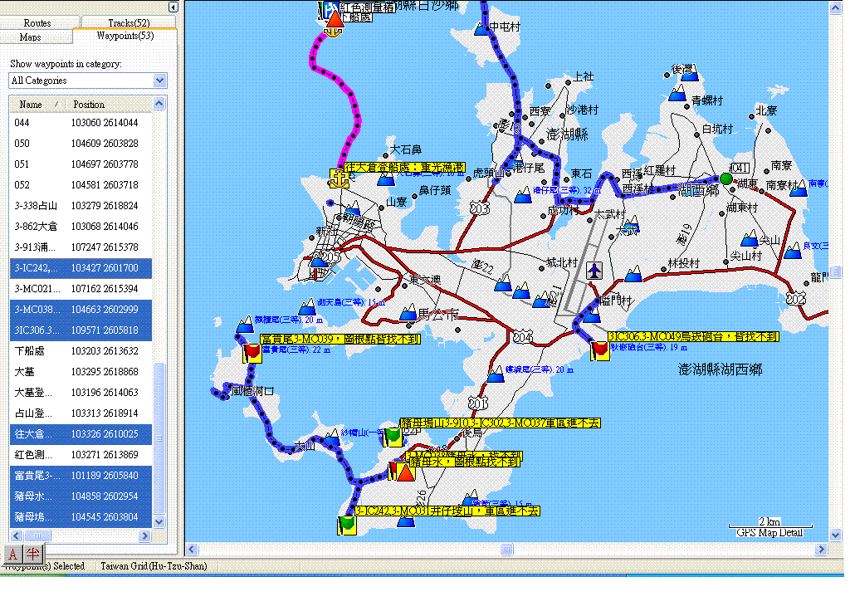The height and width of the screenshot is (616, 850).
Task: Select waypoint row 3-IC242
Action: (81, 268)
